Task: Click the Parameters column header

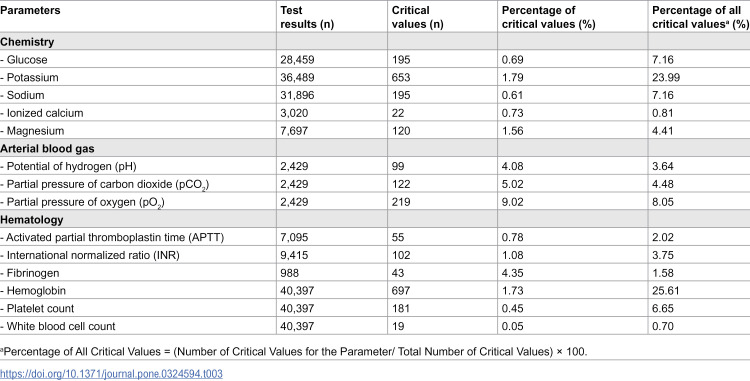Action: pyautogui.click(x=30, y=11)
